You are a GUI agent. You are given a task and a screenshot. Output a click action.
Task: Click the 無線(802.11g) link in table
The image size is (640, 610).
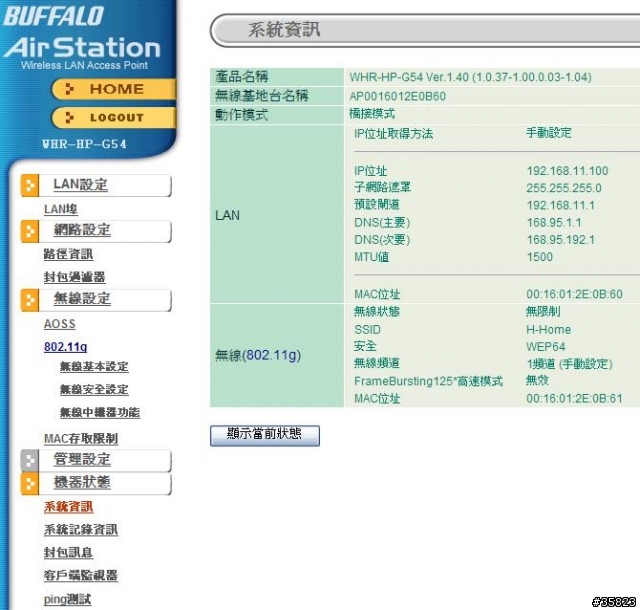[x=258, y=355]
